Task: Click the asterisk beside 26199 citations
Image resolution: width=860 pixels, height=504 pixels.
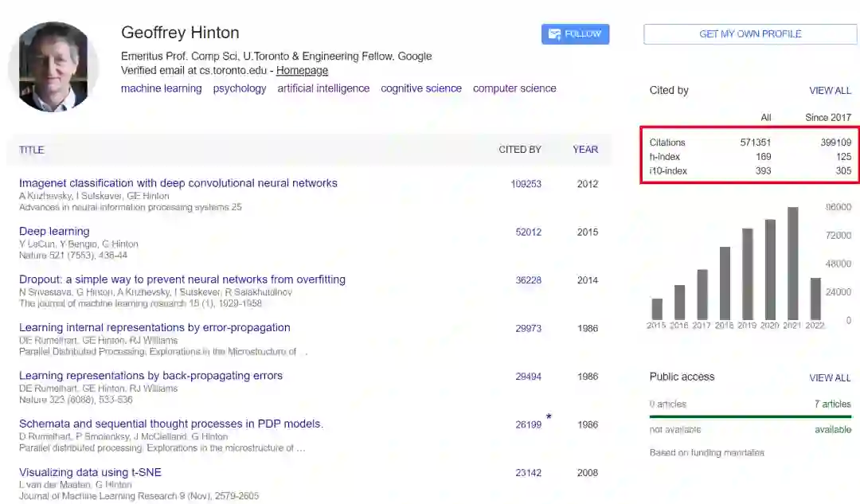Action: click(549, 417)
